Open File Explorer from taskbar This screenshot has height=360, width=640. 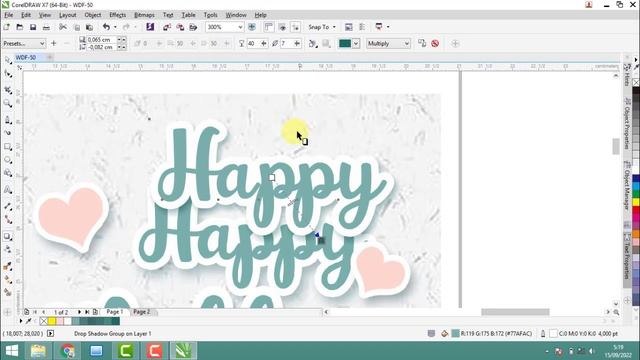[x=38, y=351]
